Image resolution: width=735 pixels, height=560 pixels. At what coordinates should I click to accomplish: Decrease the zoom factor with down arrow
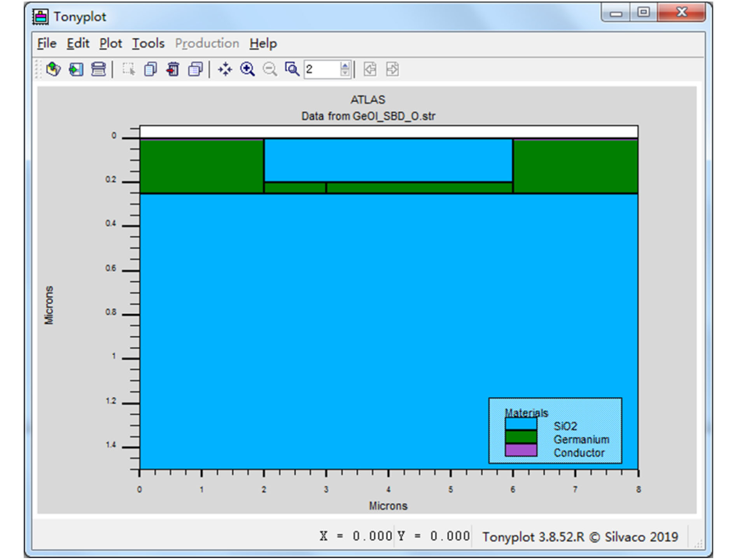point(345,73)
